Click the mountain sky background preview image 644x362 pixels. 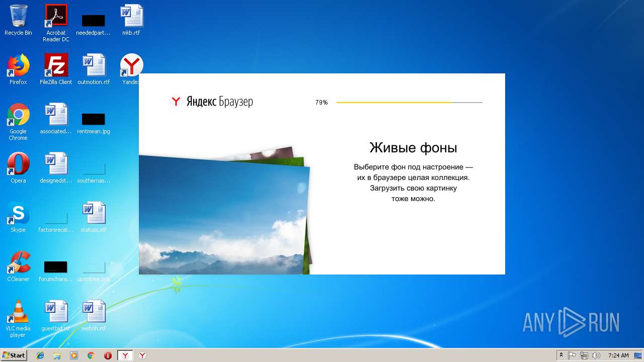coord(224,215)
